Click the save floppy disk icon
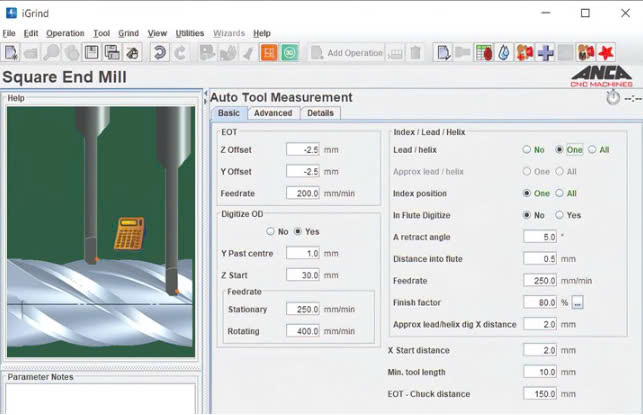Image resolution: width=643 pixels, height=415 pixels. (91, 52)
